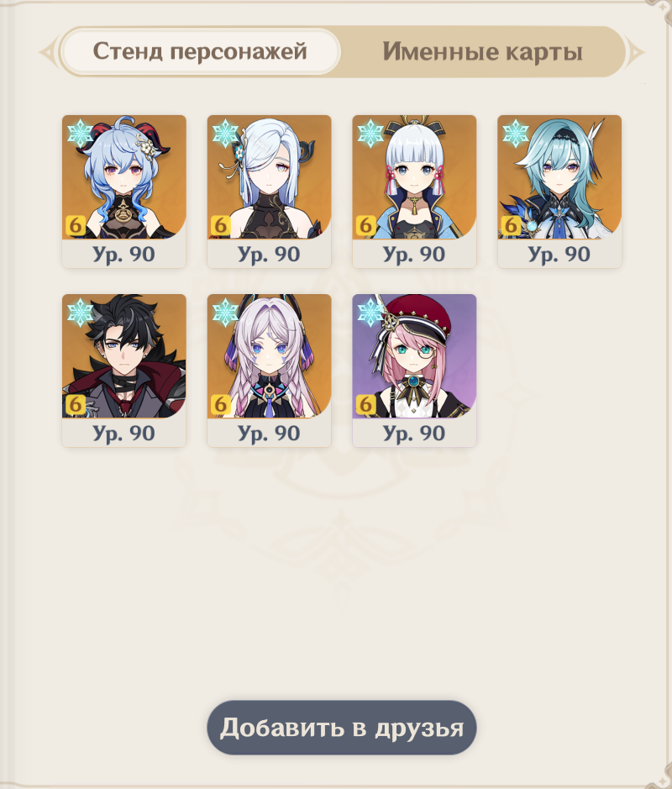Viewport: 672px width, 789px height.
Task: Click constellation 6 badge on Shenhe's card
Action: coord(221,225)
